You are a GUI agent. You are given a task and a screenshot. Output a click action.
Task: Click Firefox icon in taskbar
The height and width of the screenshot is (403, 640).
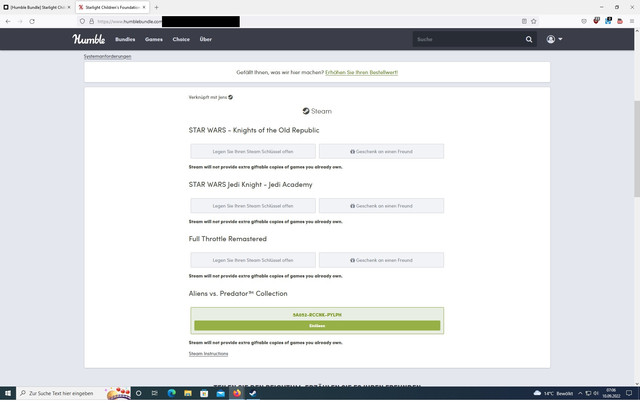coord(237,393)
